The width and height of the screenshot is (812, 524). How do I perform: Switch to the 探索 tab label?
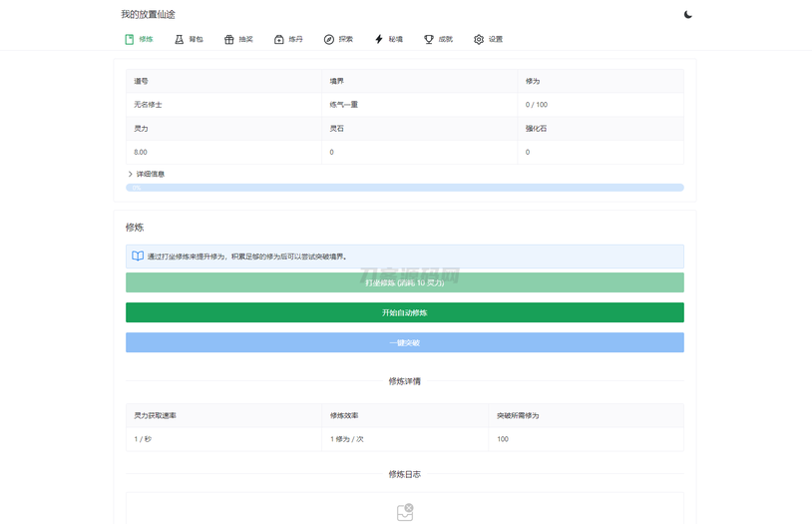(345, 40)
